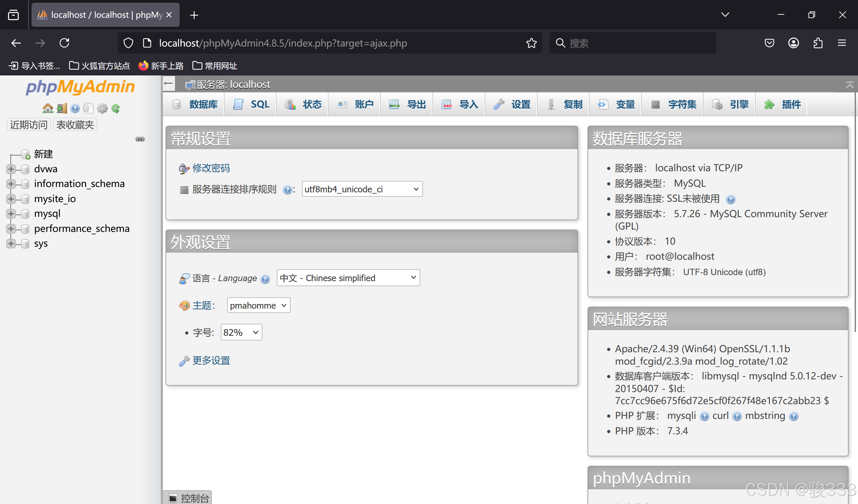Open Firefox hamburger application menu
858x504 pixels.
[842, 43]
